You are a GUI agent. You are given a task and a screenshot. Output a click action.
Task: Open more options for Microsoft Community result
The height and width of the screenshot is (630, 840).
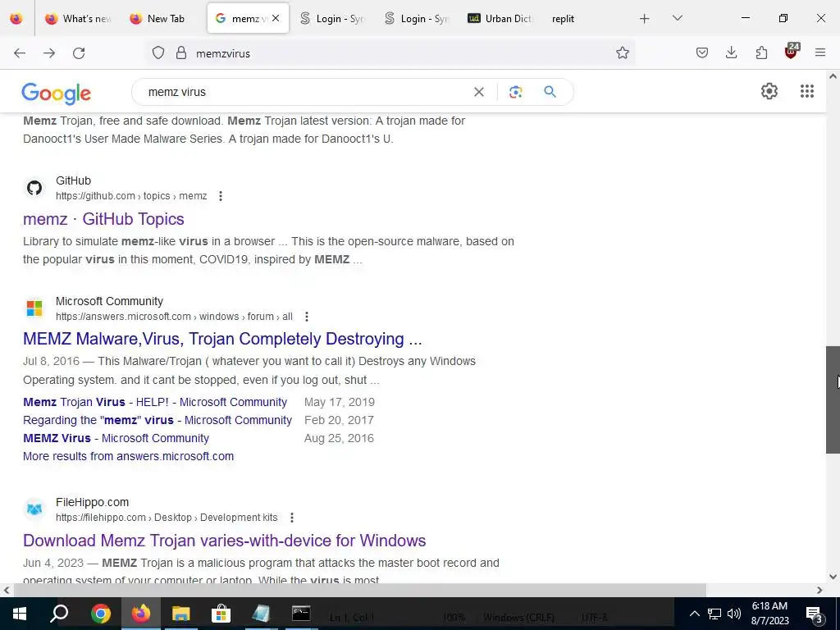coord(307,317)
